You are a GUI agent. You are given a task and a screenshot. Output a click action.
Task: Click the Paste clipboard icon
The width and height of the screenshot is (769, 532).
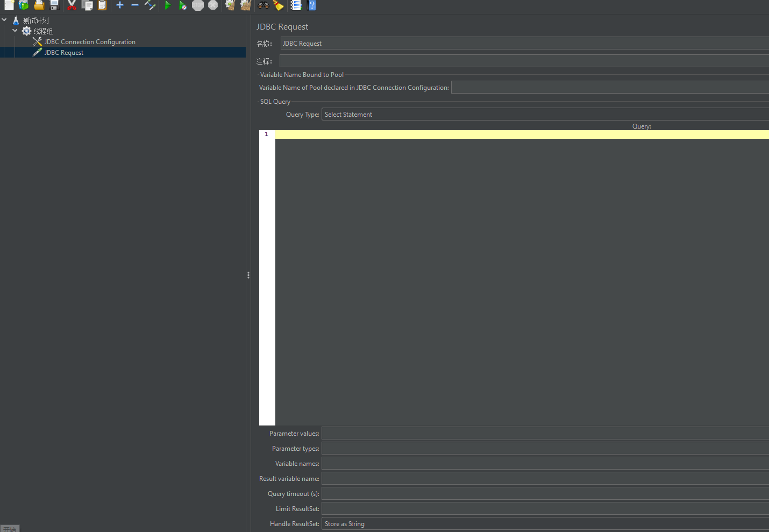(x=102, y=5)
